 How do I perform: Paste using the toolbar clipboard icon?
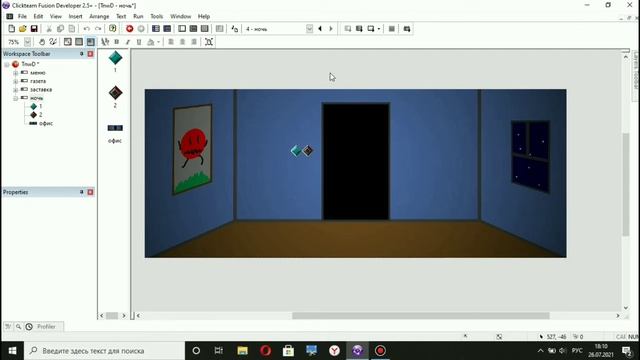click(72, 29)
